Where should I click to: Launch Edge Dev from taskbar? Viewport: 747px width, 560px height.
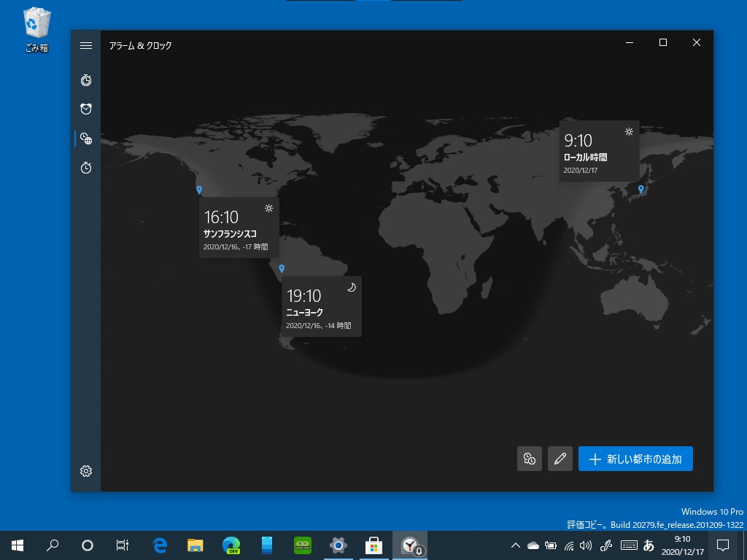tap(231, 545)
